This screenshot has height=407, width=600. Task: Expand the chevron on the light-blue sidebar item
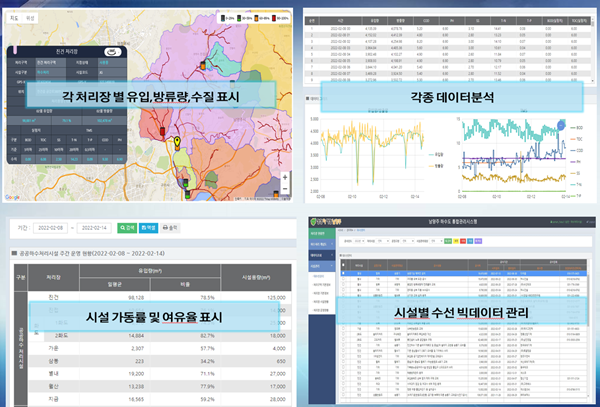[332, 244]
